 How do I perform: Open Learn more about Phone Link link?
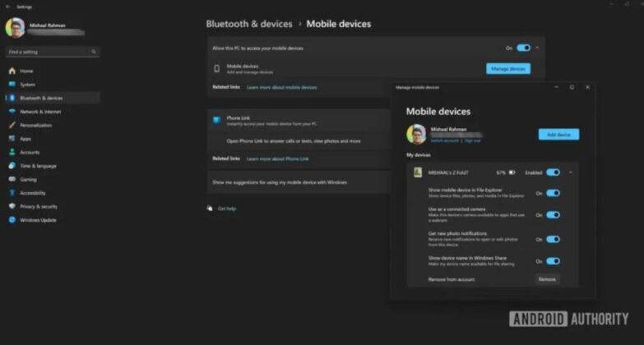point(278,159)
